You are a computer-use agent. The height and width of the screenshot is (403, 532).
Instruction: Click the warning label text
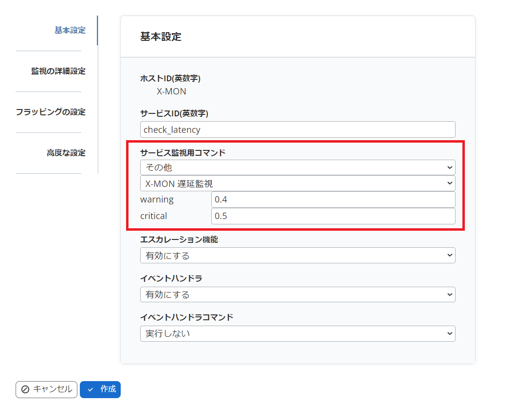click(x=157, y=200)
